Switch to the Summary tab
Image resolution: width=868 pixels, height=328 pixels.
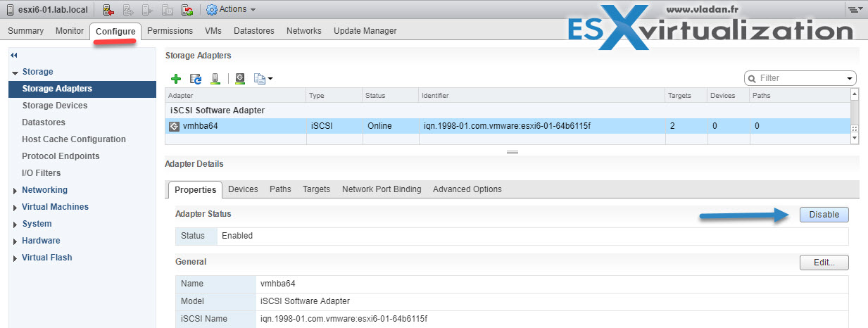click(25, 31)
